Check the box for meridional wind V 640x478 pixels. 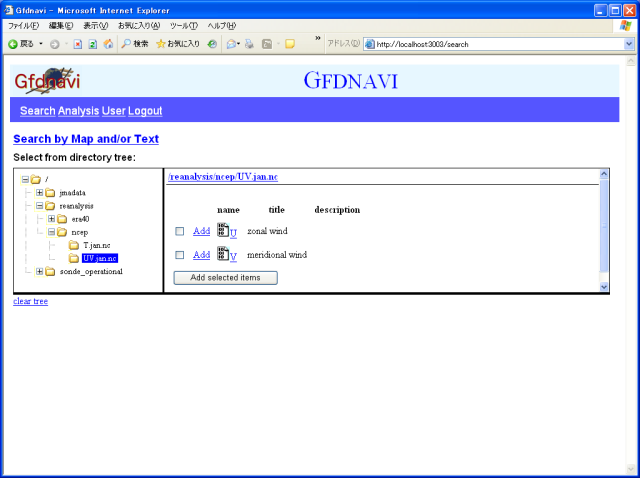(180, 255)
